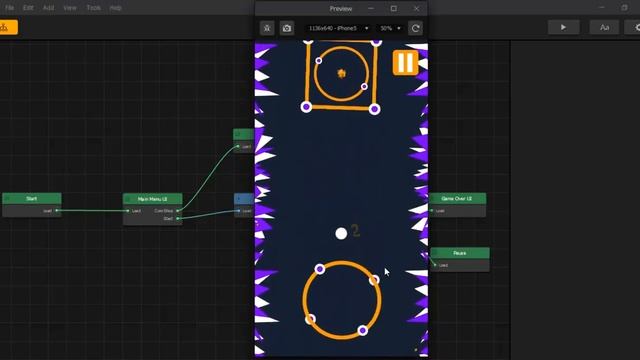The height and width of the screenshot is (360, 640).
Task: Minimize the Preview window
Action: click(x=371, y=9)
